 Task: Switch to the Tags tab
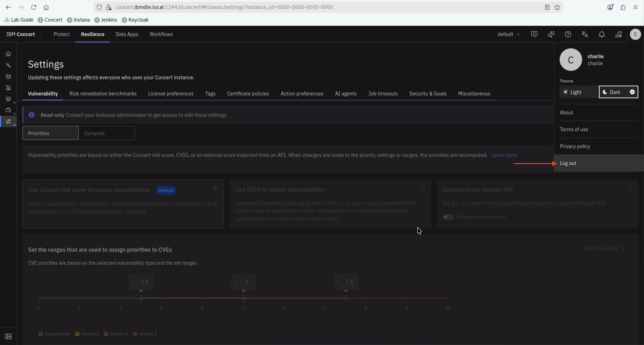pos(210,93)
